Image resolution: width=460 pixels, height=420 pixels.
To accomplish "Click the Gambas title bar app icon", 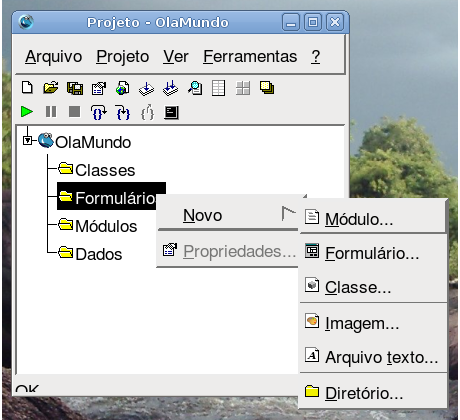I will [x=26, y=22].
